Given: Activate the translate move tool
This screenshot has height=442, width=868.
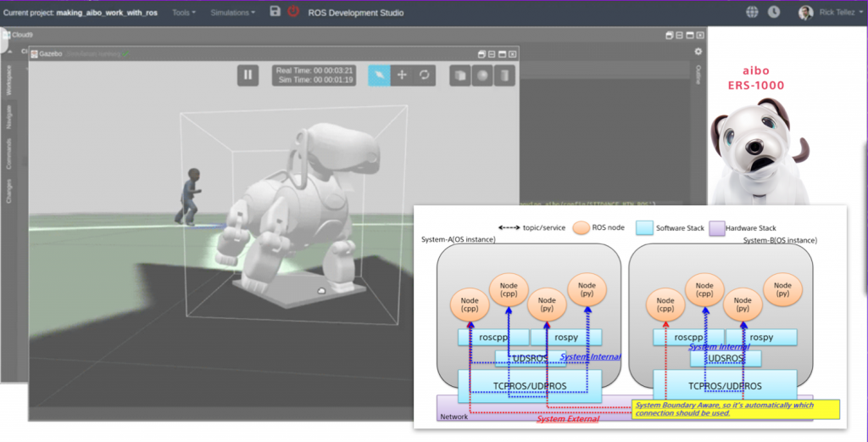Looking at the screenshot, I should click(x=402, y=75).
